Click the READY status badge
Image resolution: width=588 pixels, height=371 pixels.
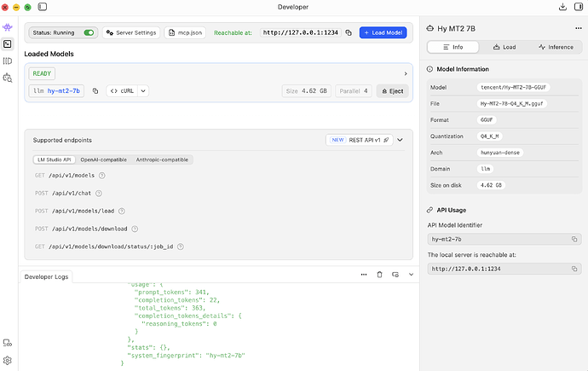[42, 73]
